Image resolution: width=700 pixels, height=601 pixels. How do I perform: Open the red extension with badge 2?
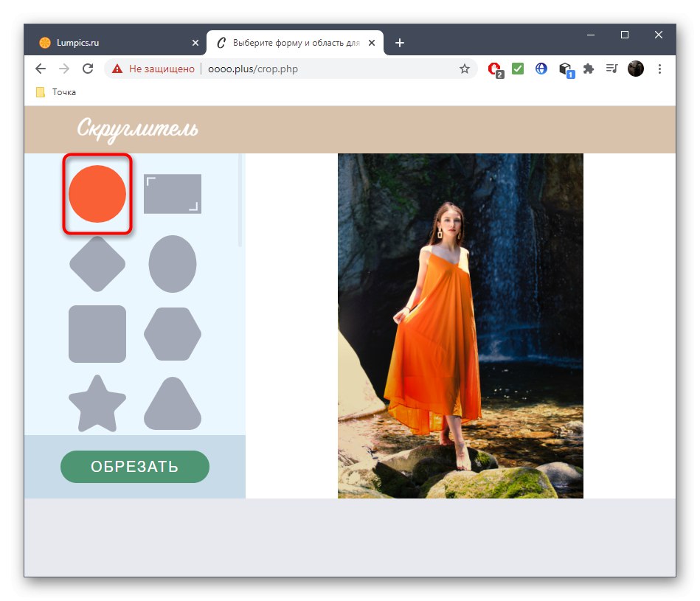point(495,69)
